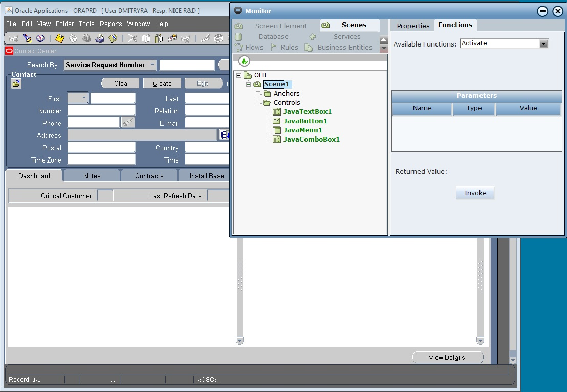Click the Scene1 camera icon in tree
Viewport: 567px width, 392px height.
257,84
